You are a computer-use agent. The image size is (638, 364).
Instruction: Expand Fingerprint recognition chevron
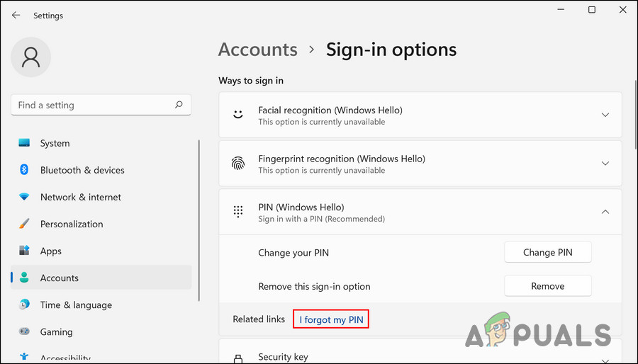tap(605, 164)
